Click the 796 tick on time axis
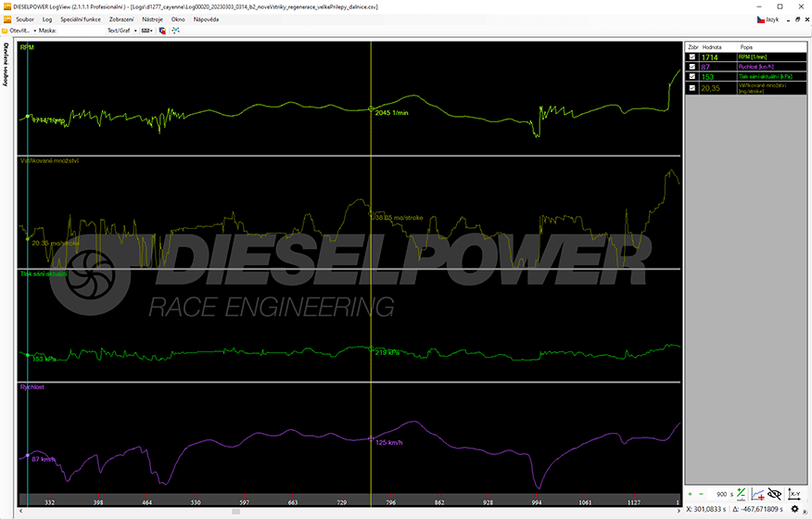The width and height of the screenshot is (812, 519). 391,502
